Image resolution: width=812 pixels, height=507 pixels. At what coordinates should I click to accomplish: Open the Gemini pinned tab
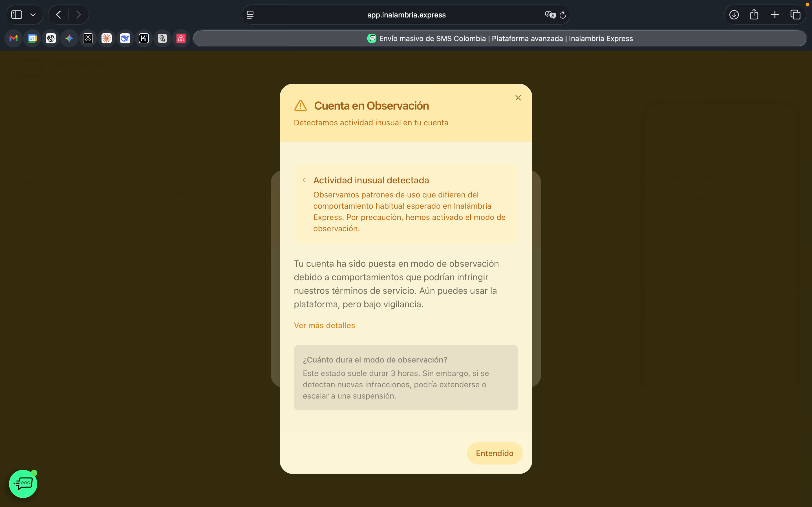point(69,39)
